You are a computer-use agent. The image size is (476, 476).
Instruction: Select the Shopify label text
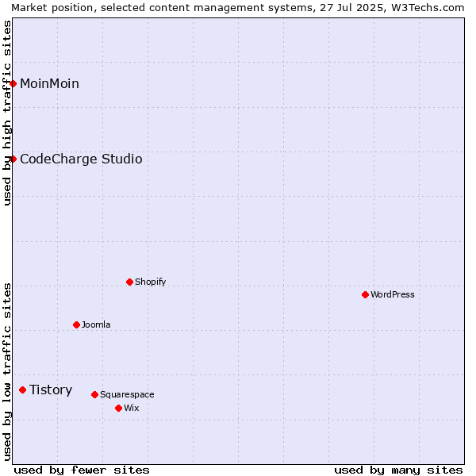[x=150, y=282]
